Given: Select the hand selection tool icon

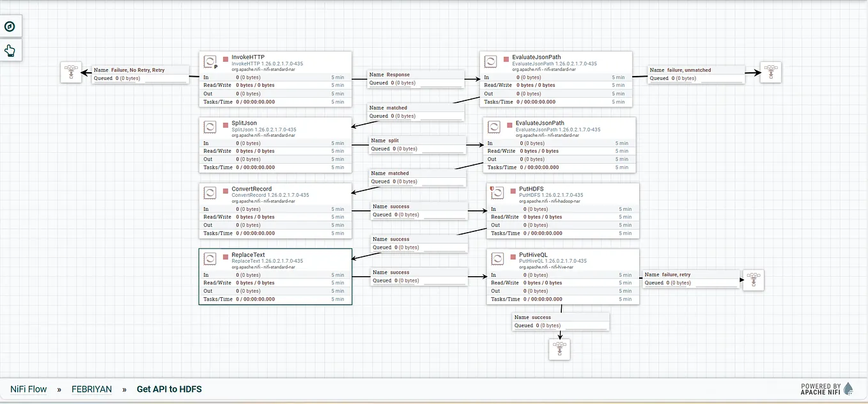Looking at the screenshot, I should point(10,49).
